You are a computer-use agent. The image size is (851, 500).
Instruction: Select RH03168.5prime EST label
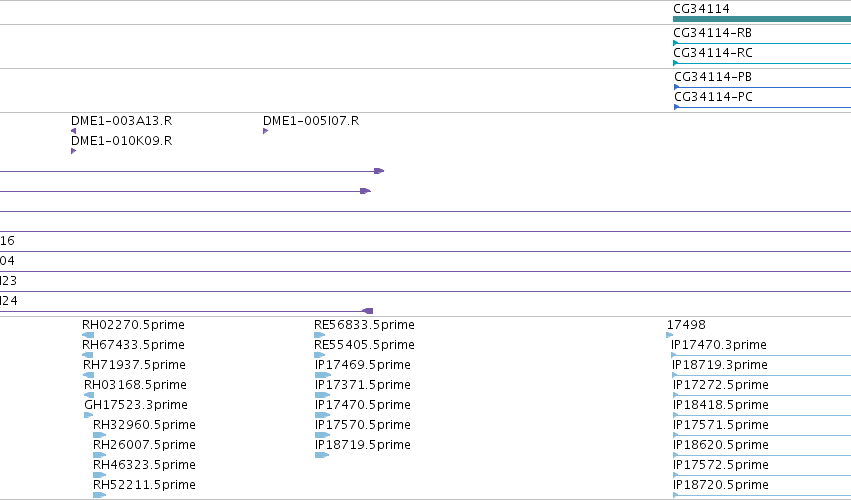pyautogui.click(x=135, y=385)
